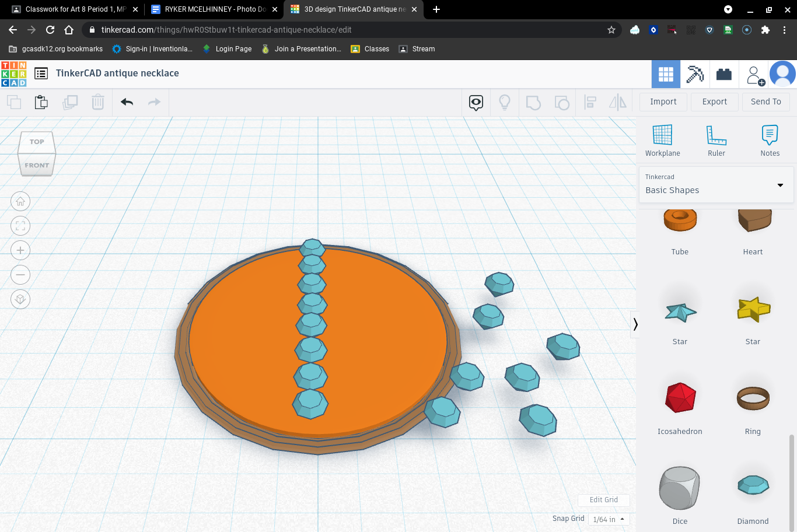Click the Export button
This screenshot has height=532, width=797.
715,101
